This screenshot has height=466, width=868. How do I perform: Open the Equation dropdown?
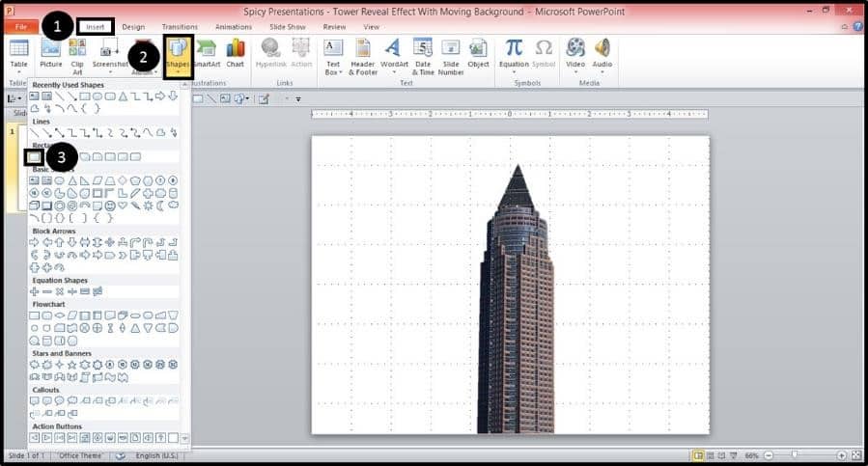[x=514, y=57]
